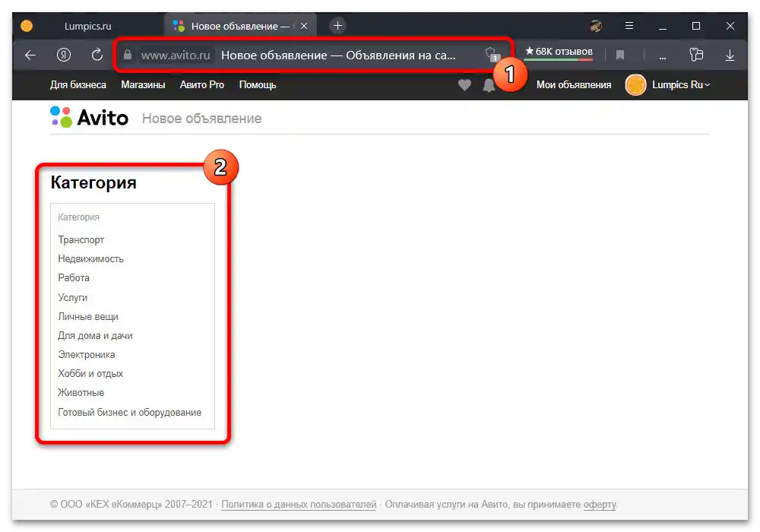The height and width of the screenshot is (532, 760).
Task: Click the page title text in address bar
Action: tap(338, 55)
